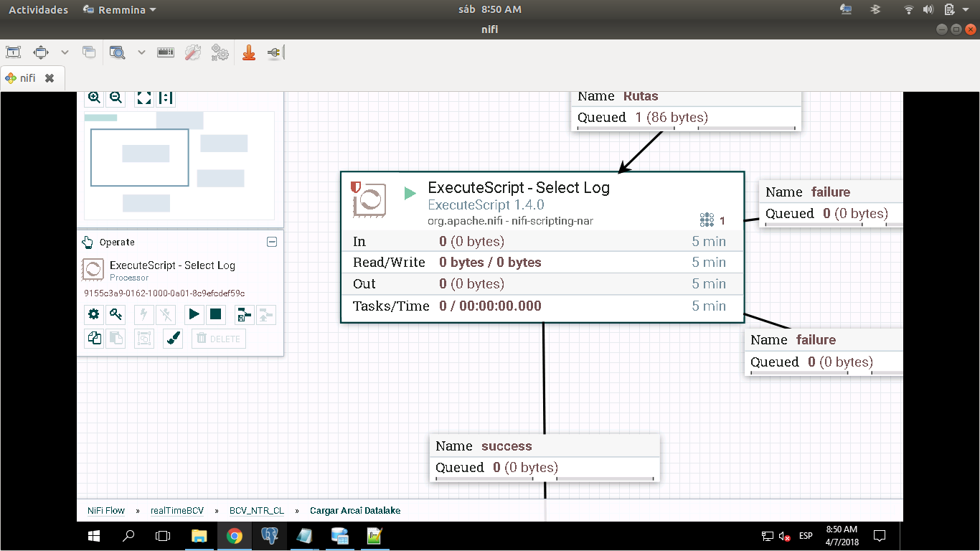
Task: Zoom out on the NiFi canvas
Action: click(x=116, y=98)
